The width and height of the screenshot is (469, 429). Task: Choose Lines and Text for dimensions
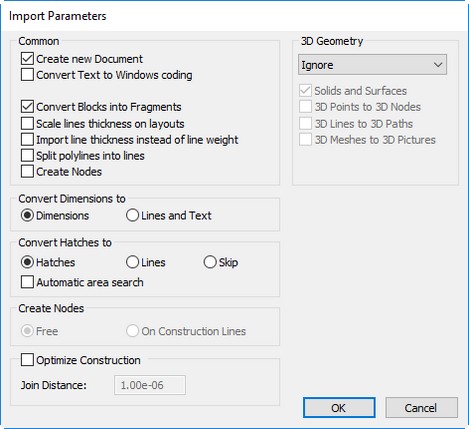[x=132, y=215]
